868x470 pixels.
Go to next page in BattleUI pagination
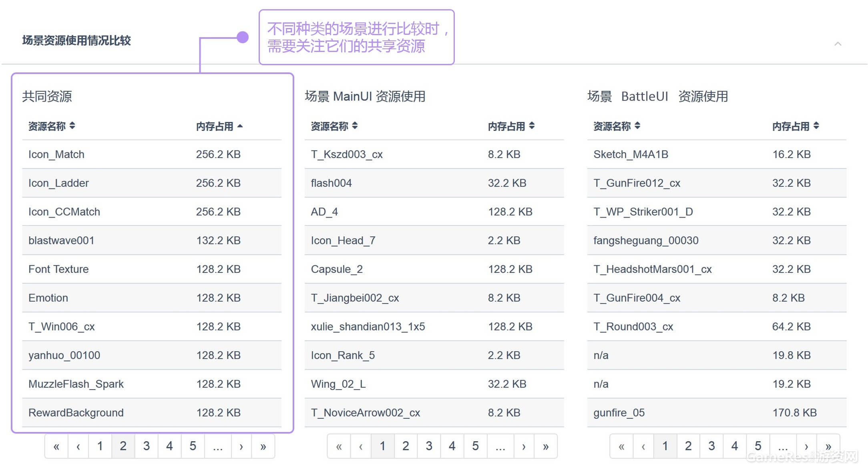806,446
